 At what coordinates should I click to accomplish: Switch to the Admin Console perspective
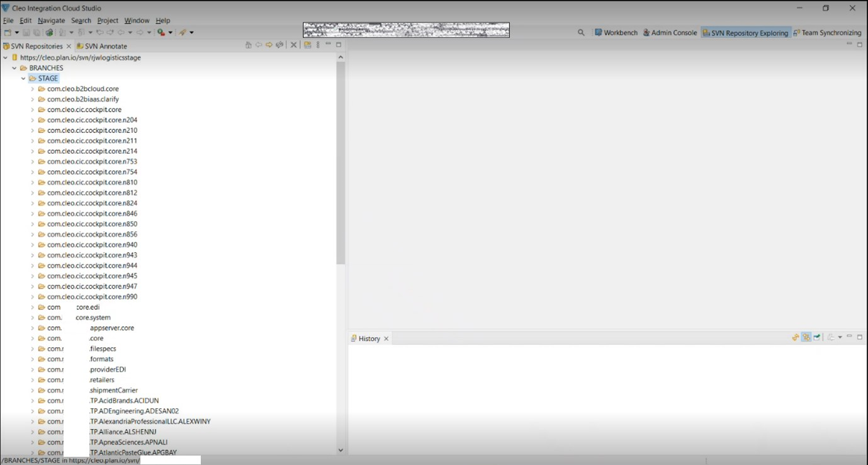click(x=670, y=33)
